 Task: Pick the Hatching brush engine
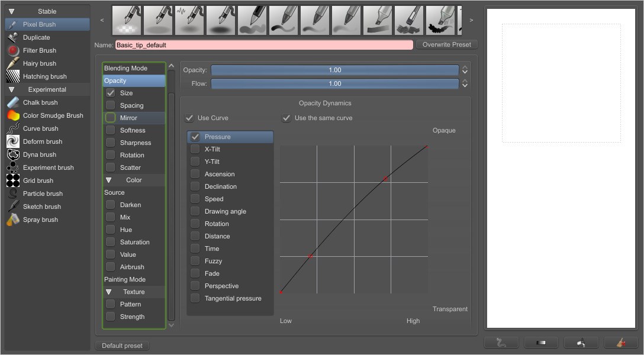pos(44,76)
